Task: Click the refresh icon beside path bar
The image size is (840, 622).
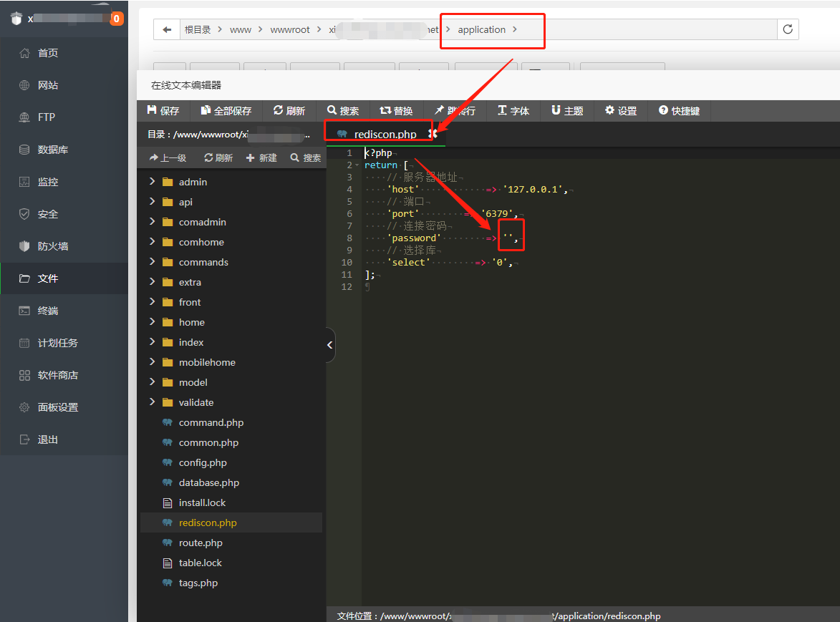Action: click(788, 29)
